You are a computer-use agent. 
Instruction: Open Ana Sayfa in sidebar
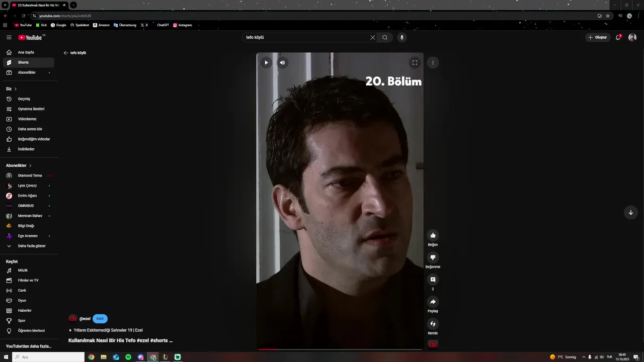(x=29, y=52)
